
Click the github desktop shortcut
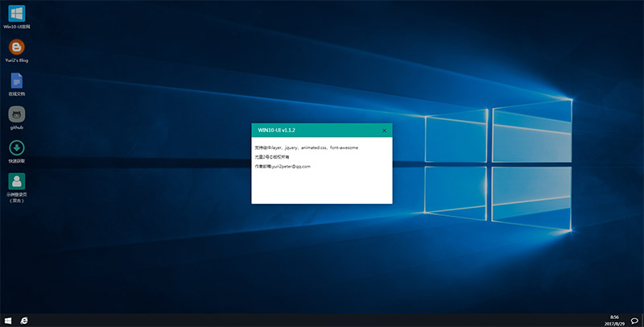16,114
